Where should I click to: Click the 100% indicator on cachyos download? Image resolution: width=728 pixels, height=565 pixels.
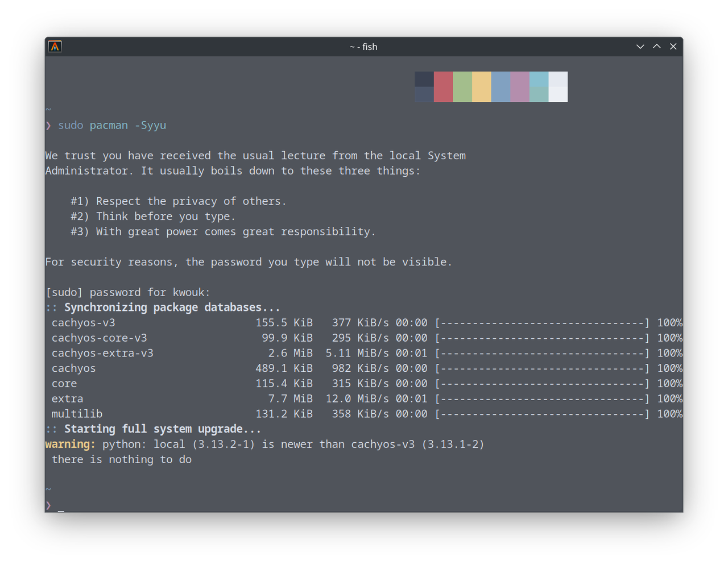coord(670,368)
